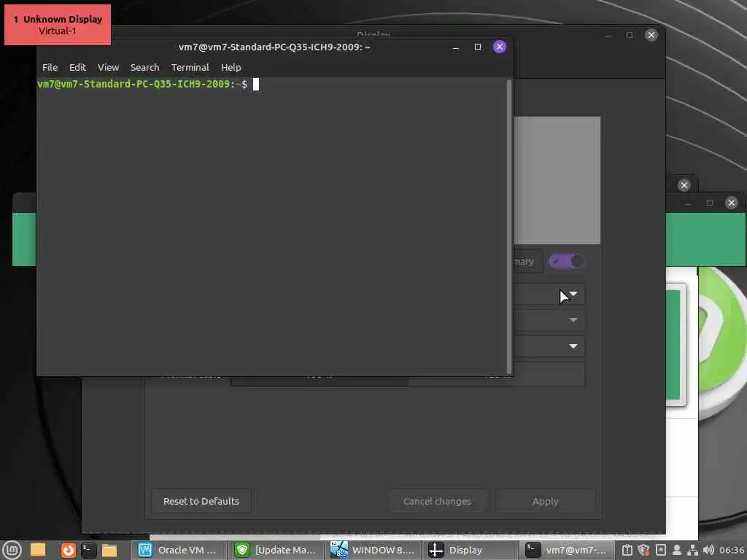Open the Files manager panel launcher
This screenshot has height=560, width=747.
tap(109, 550)
